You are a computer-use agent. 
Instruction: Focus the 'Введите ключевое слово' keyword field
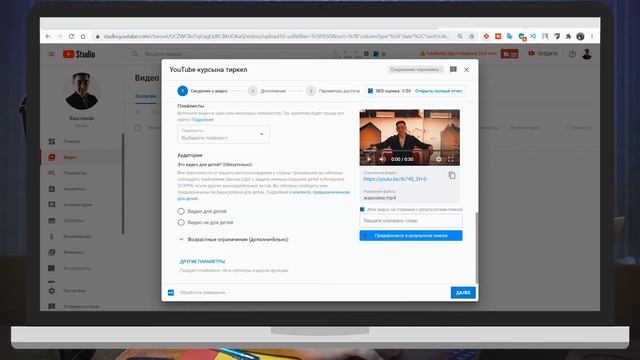411,220
